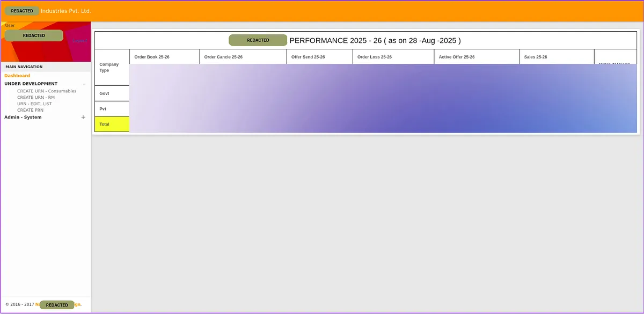Click the Industries Pvt. Ltd. header title
644x314 pixels.
pyautogui.click(x=66, y=11)
